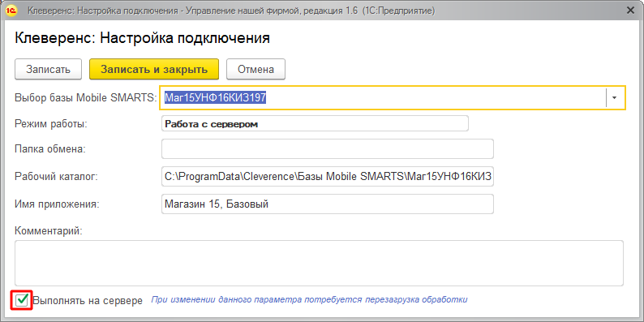
Task: Click the Режим работы field
Action: [x=315, y=123]
